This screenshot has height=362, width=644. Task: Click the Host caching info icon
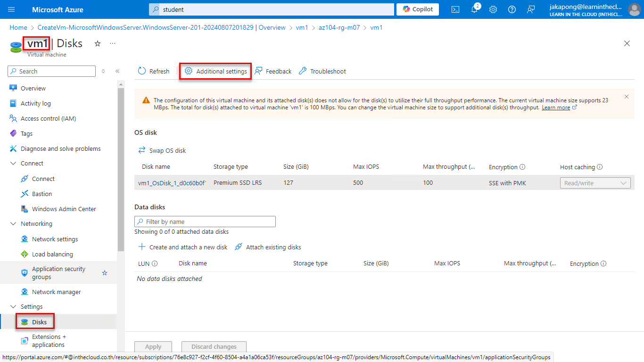click(600, 167)
